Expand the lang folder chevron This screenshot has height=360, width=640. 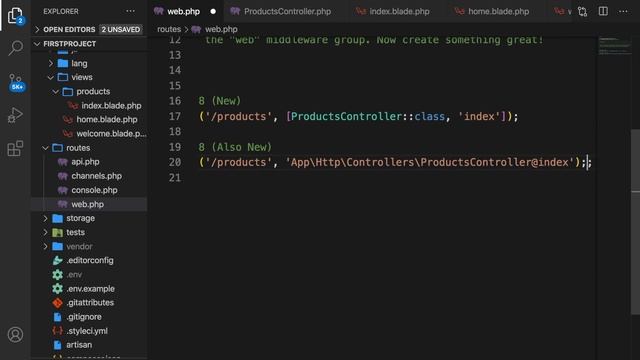click(51, 63)
